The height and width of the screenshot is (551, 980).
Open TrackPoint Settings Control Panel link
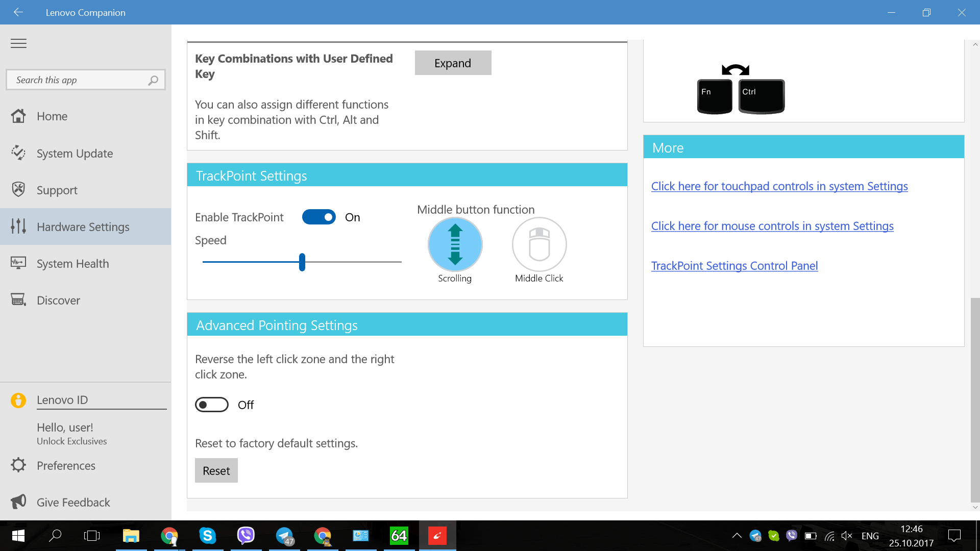tap(734, 266)
